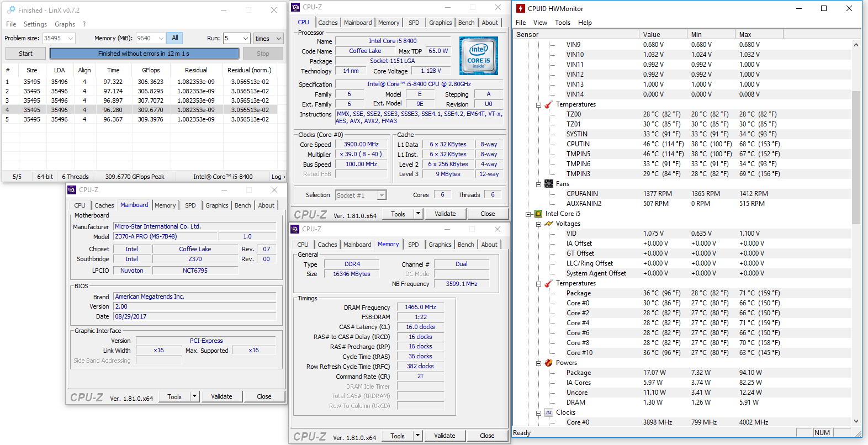Click the Intel Core i5 inside logo

pos(478,56)
